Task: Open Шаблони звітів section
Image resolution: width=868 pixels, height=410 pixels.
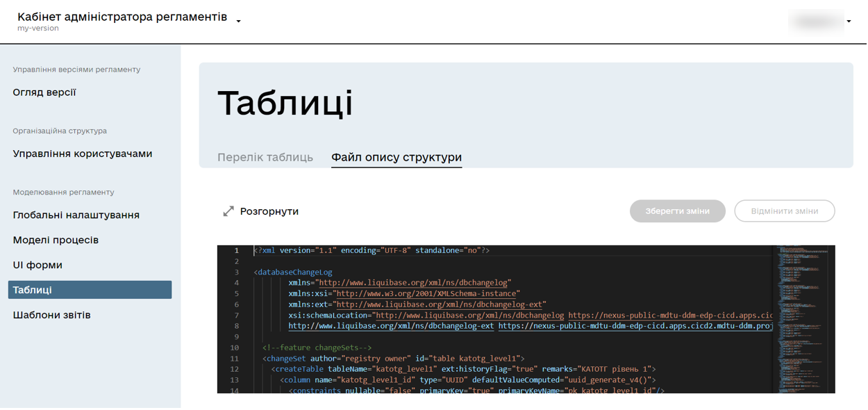Action: click(x=52, y=315)
